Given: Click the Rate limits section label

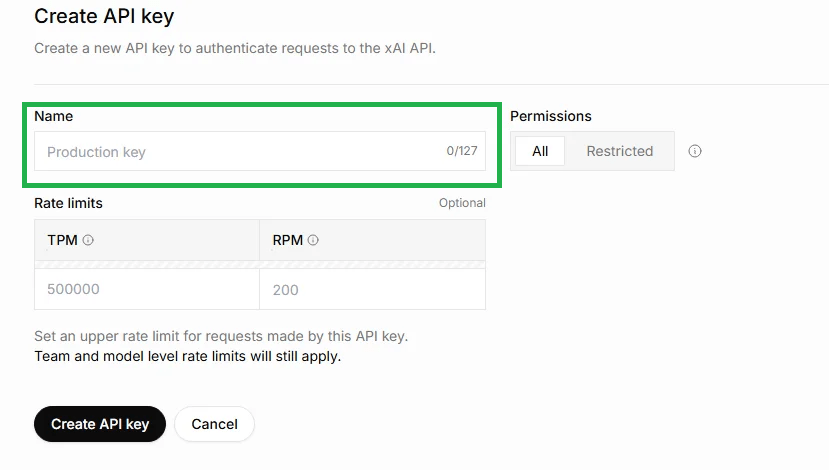Looking at the screenshot, I should click(68, 203).
